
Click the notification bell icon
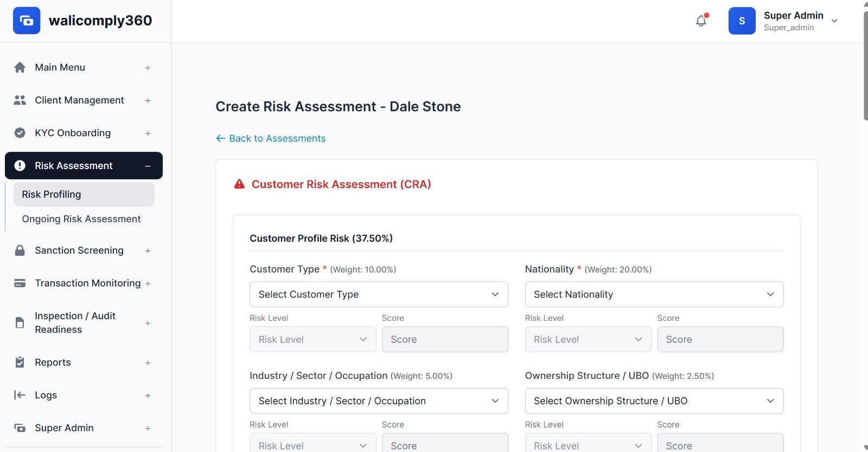point(701,21)
